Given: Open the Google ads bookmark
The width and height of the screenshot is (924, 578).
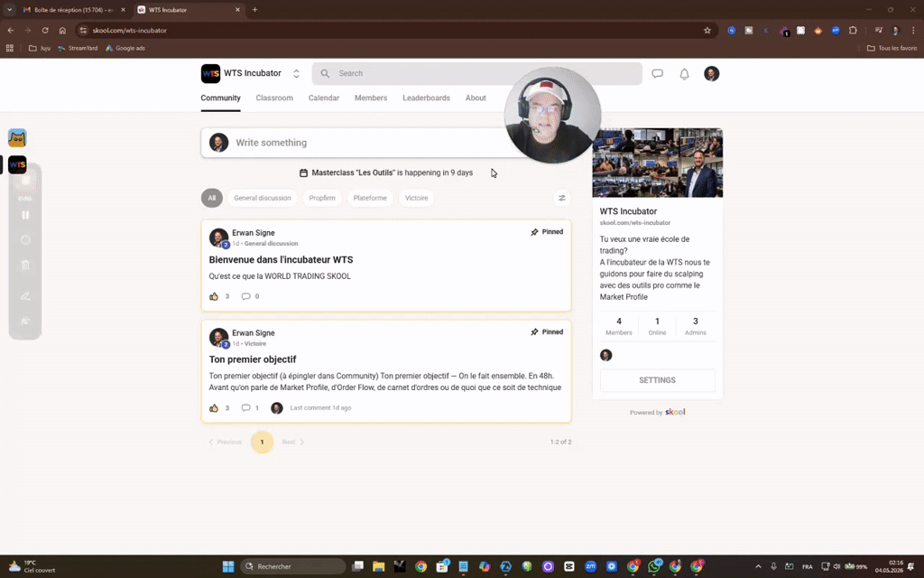Looking at the screenshot, I should [x=125, y=49].
